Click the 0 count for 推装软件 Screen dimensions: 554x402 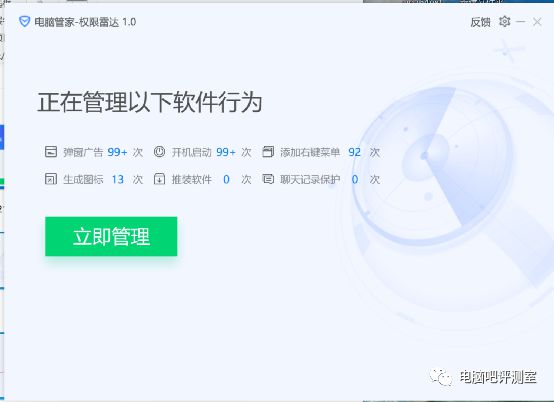226,179
